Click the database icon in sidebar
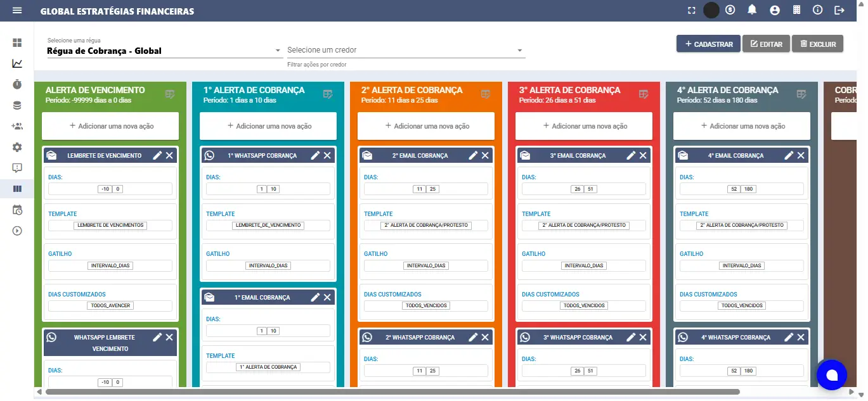The image size is (868, 401). (x=17, y=105)
